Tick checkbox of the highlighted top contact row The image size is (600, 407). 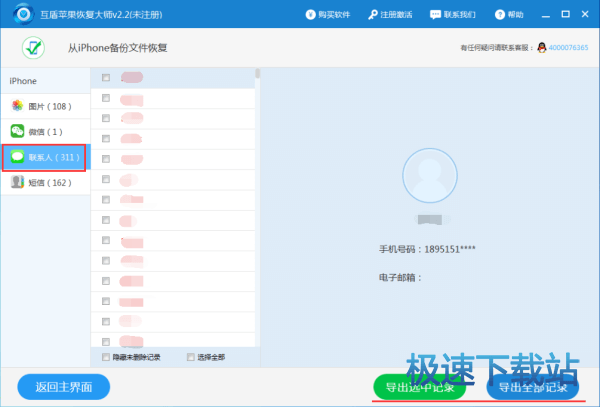[106, 78]
